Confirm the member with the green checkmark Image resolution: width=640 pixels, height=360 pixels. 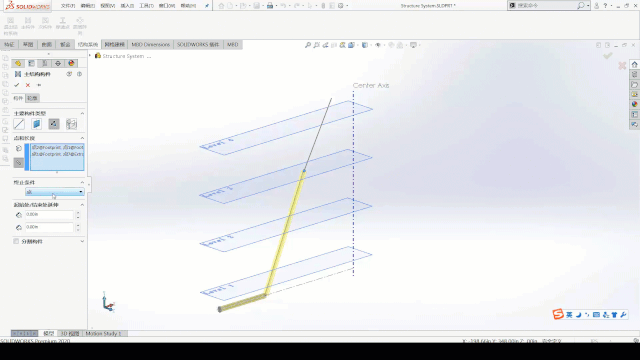(x=17, y=85)
